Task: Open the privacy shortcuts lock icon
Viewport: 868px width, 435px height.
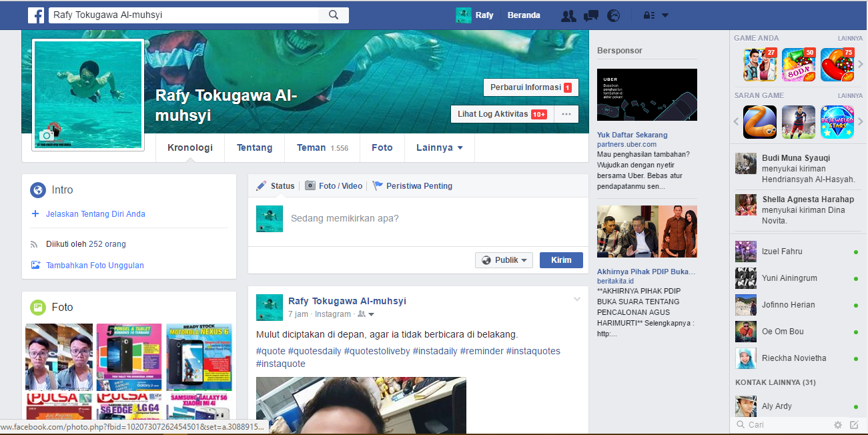Action: point(648,15)
